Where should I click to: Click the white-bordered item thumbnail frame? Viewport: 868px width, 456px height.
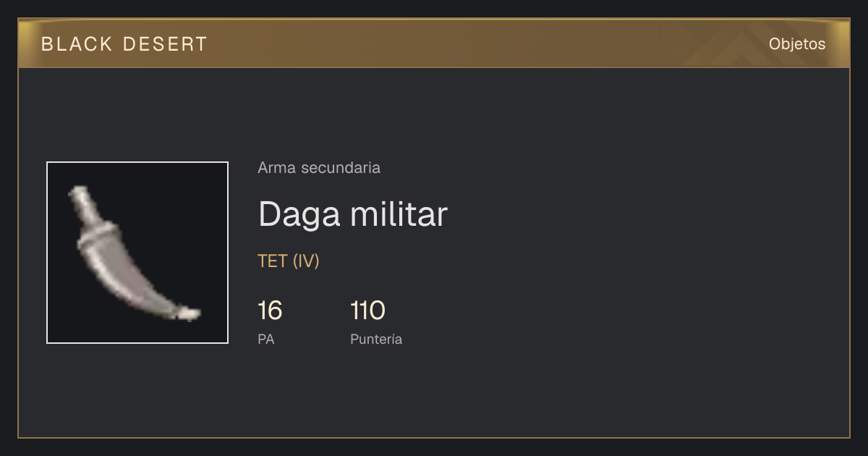coord(137,253)
